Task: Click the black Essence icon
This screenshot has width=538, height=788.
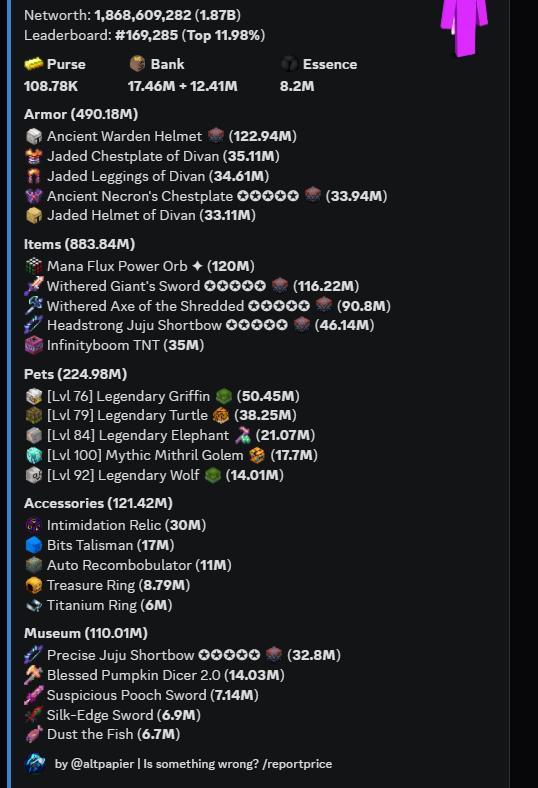Action: pos(289,64)
